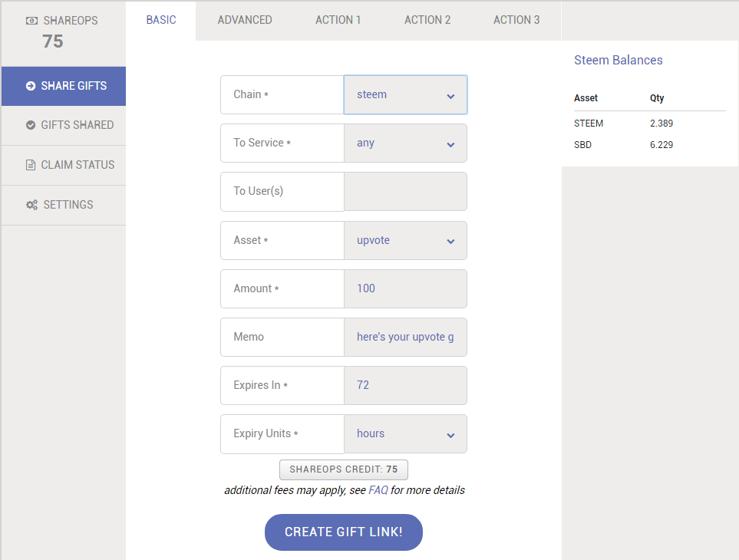The image size is (739, 560).
Task: Click the Asset column header
Action: pyautogui.click(x=586, y=98)
